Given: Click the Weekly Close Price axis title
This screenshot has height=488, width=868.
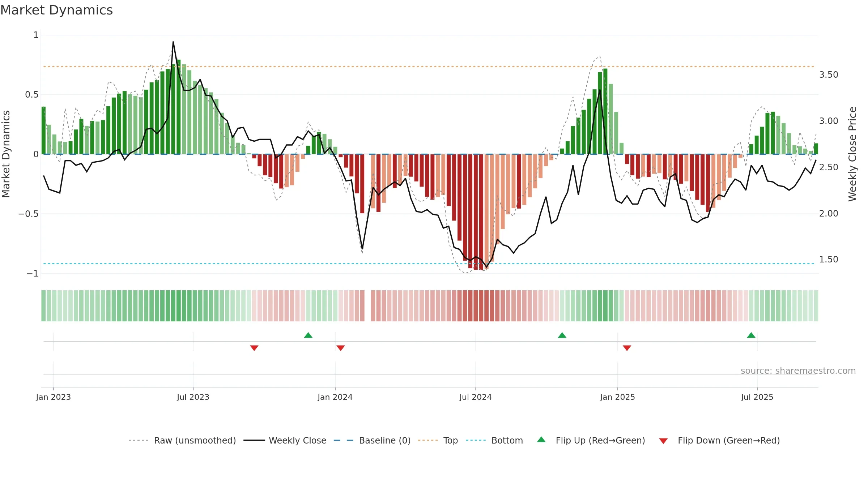Looking at the screenshot, I should (852, 154).
